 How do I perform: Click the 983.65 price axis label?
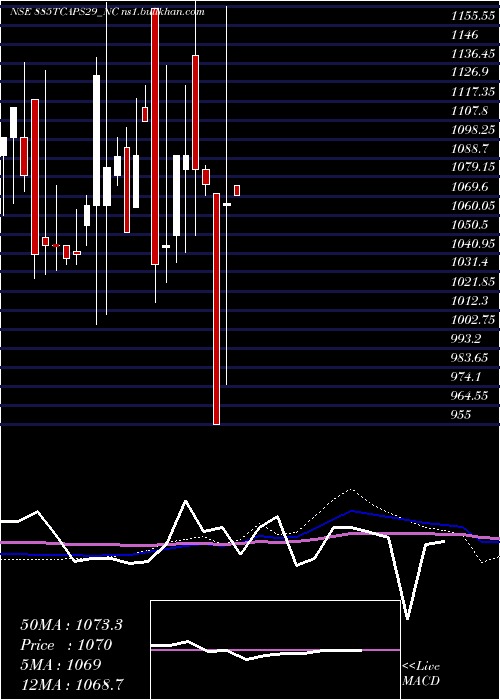[469, 358]
